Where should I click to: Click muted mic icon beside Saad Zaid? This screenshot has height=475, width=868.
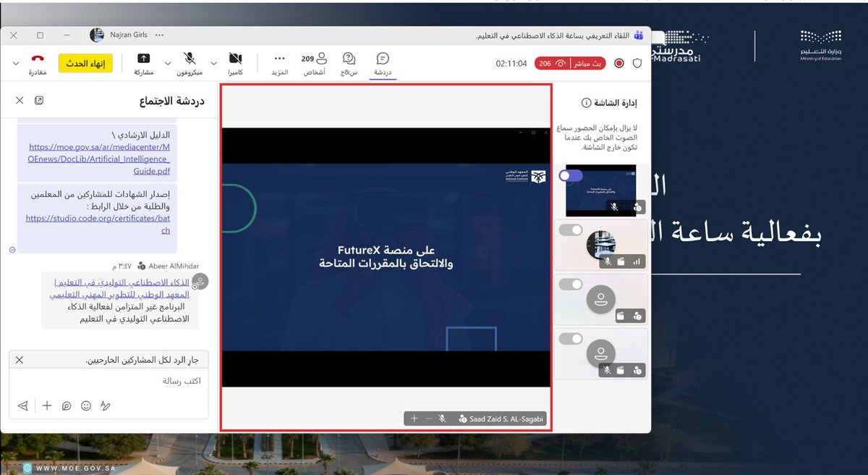point(442,419)
